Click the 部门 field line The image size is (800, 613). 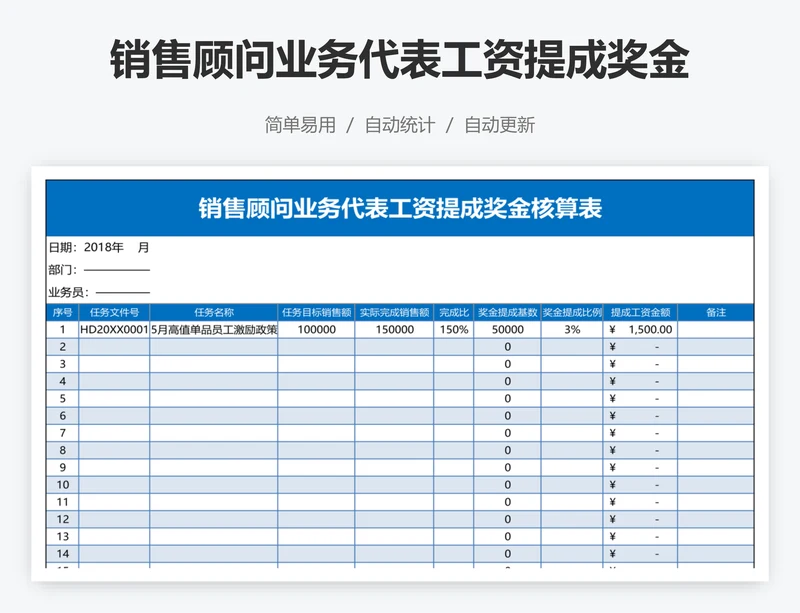click(x=117, y=270)
